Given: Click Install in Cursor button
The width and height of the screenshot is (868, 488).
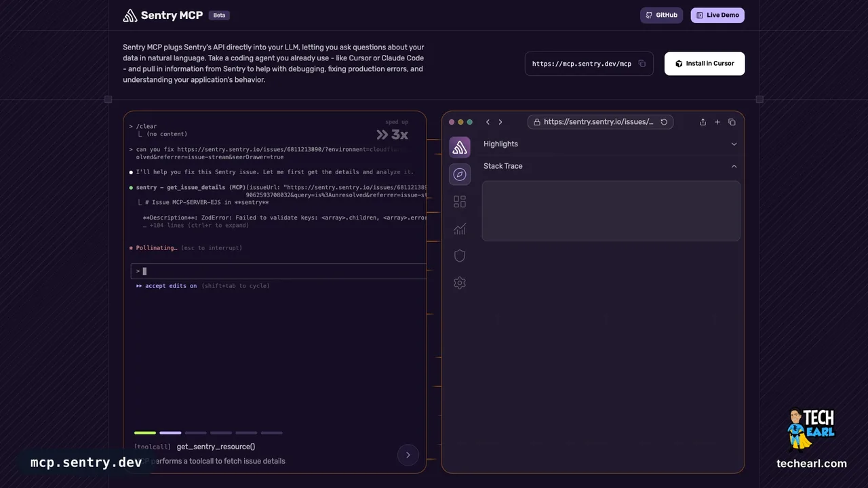Looking at the screenshot, I should click(x=705, y=64).
